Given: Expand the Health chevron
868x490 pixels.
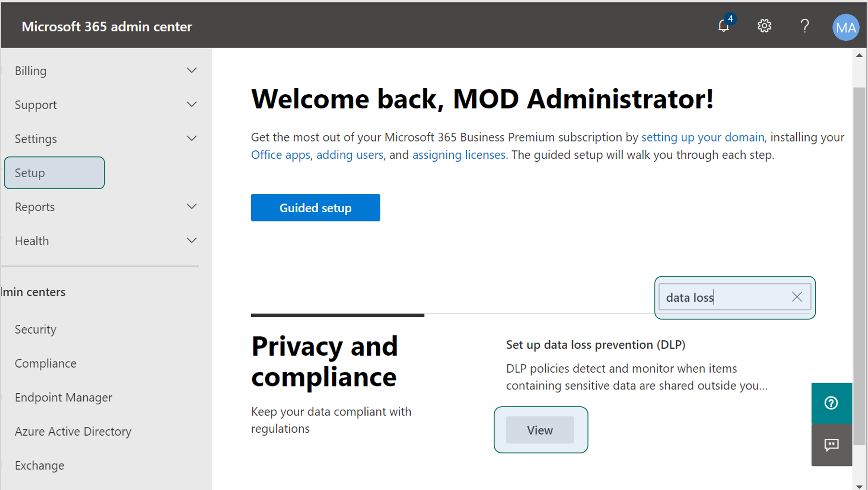Looking at the screenshot, I should 191,241.
